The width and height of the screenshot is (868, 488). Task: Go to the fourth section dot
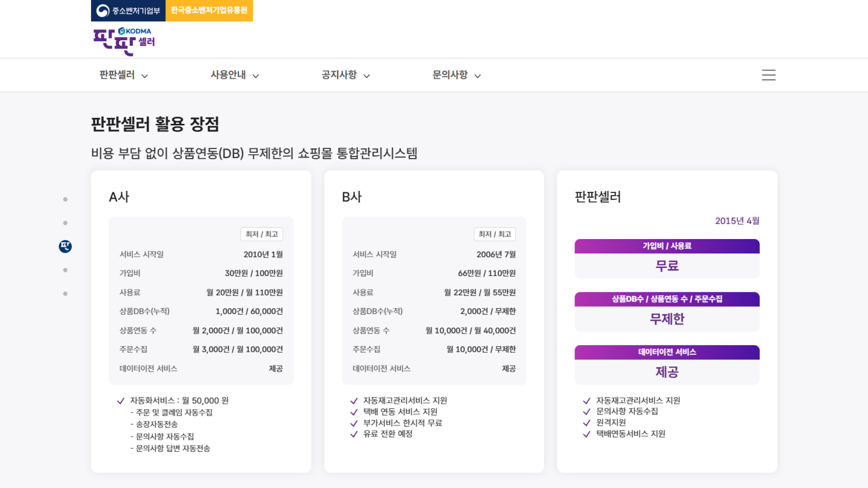coord(66,270)
